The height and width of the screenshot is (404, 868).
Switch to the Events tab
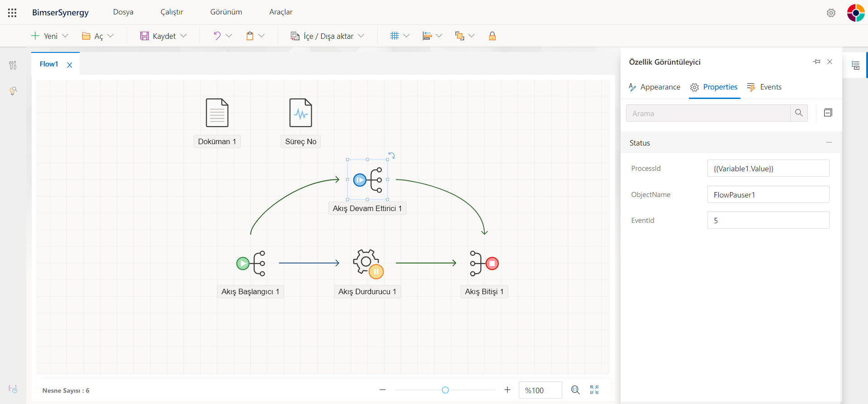pyautogui.click(x=764, y=87)
